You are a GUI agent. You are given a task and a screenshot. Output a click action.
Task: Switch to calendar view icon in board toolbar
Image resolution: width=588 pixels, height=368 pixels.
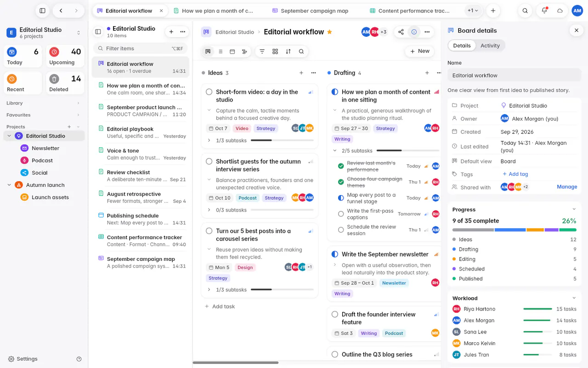[232, 52]
